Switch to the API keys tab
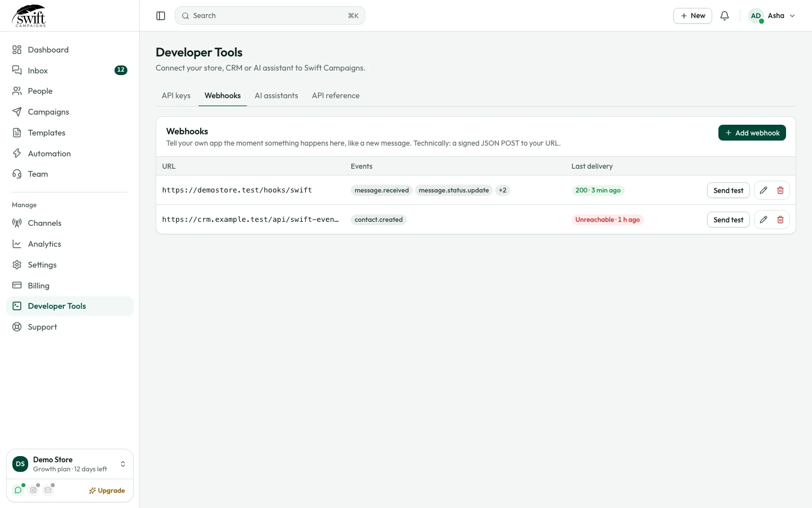Screen dimensions: 812x508 (176, 95)
